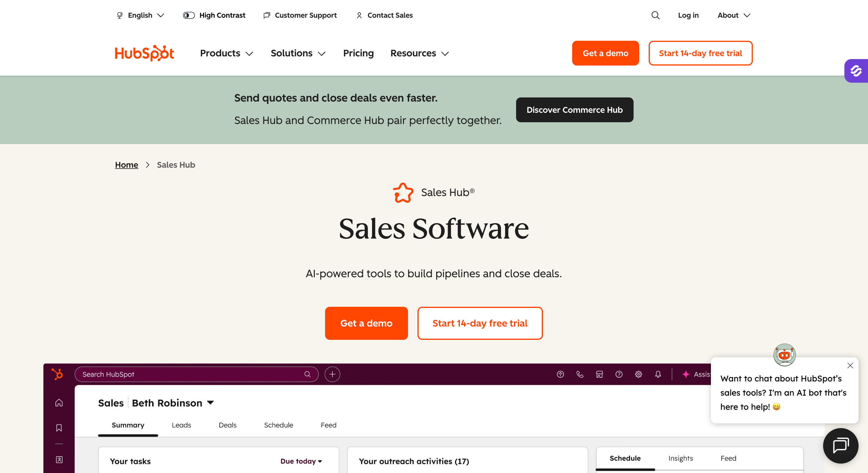Close the AI bot chat popup
This screenshot has height=473, width=868.
850,366
